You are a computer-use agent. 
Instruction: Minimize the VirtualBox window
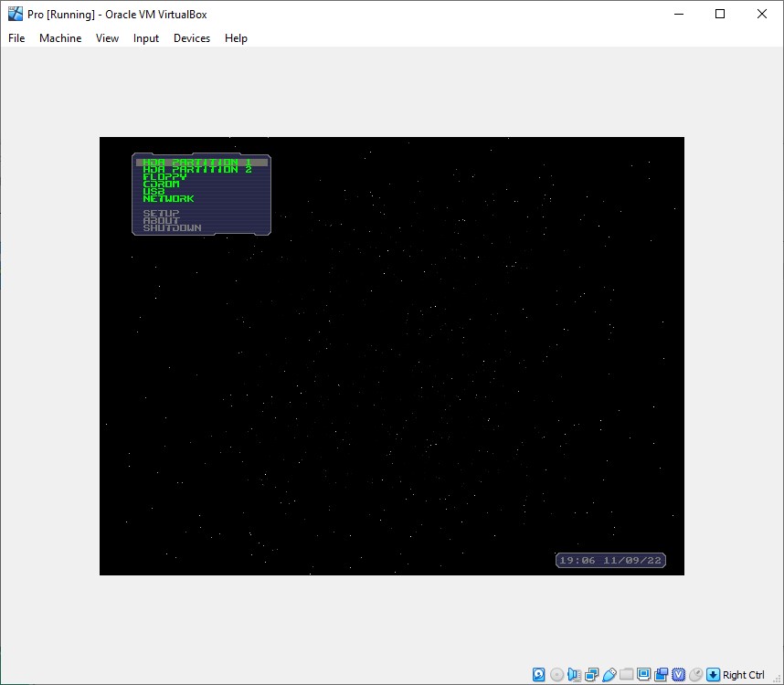[679, 14]
